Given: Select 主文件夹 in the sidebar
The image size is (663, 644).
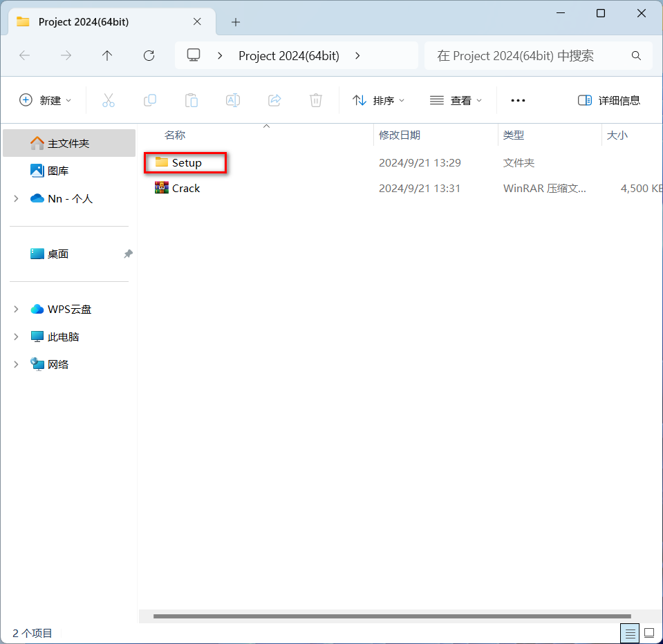Looking at the screenshot, I should (x=69, y=143).
